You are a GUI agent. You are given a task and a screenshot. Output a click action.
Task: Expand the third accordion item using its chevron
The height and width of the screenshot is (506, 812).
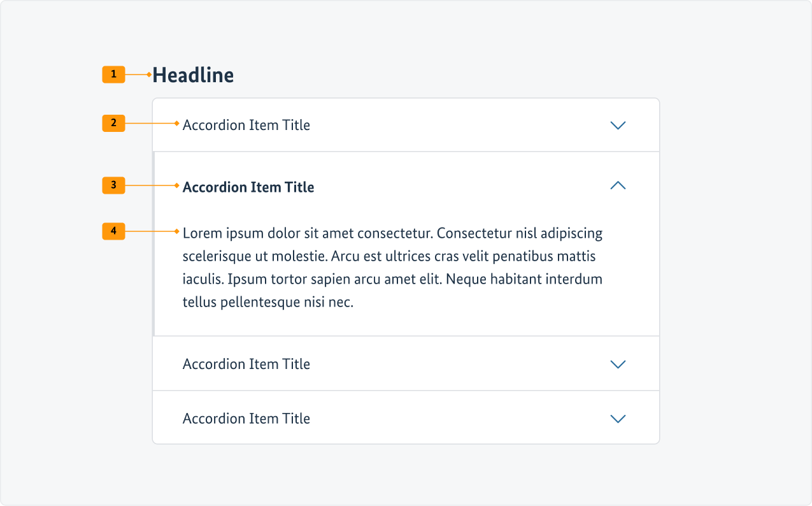click(618, 365)
